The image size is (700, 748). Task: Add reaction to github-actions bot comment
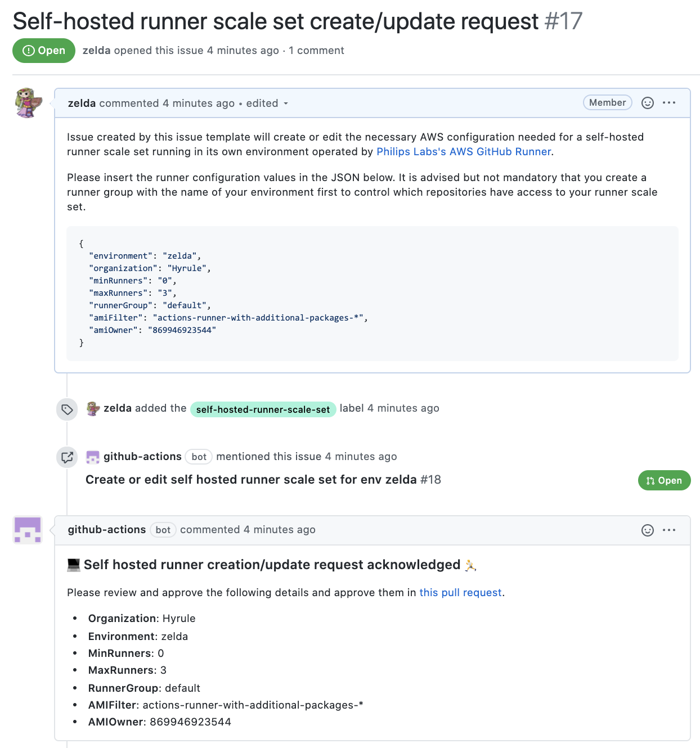648,530
